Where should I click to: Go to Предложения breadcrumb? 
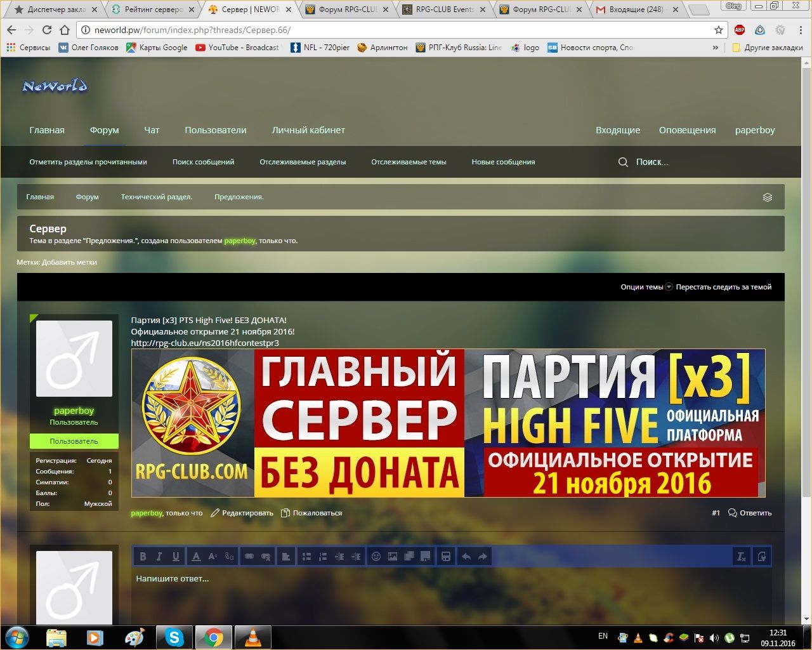tap(239, 197)
